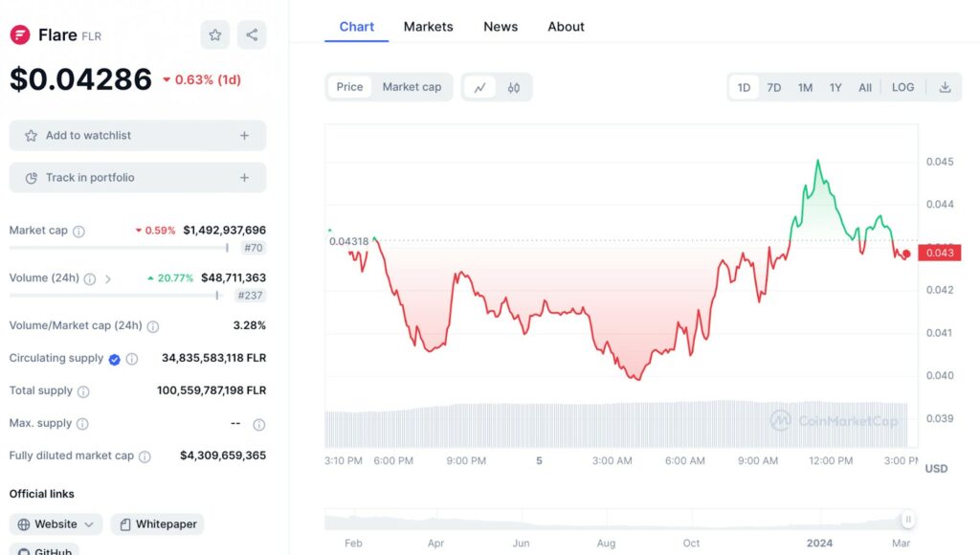
Task: Click the range slider handle near Mar
Action: point(908,520)
